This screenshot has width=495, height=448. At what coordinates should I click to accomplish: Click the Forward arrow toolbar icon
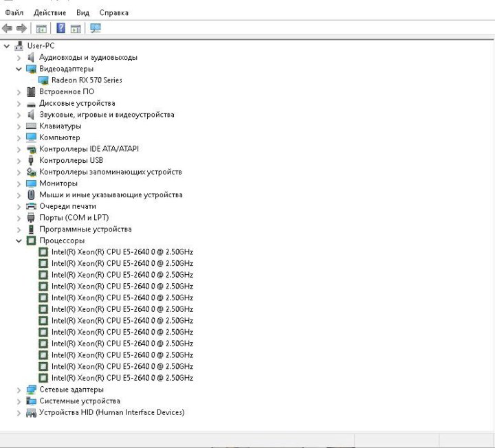click(x=21, y=28)
